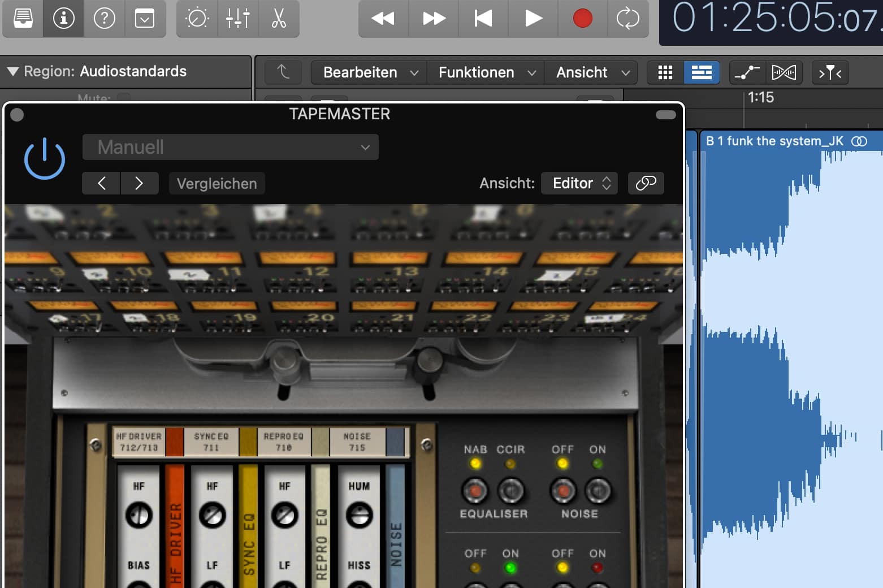Open the Mixer faders icon
Image resolution: width=883 pixels, height=588 pixels.
tap(237, 19)
